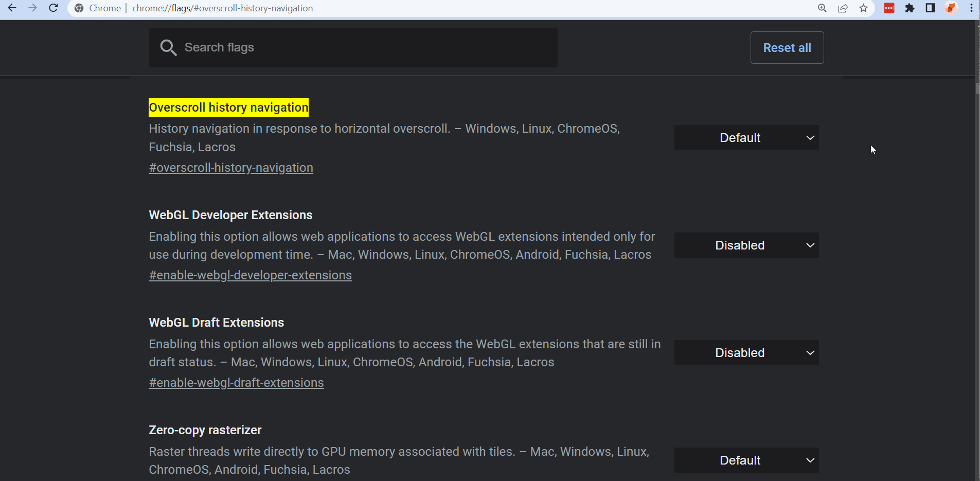The width and height of the screenshot is (980, 481).
Task: Expand the Zero-copy rasterizer dropdown
Action: tap(746, 460)
